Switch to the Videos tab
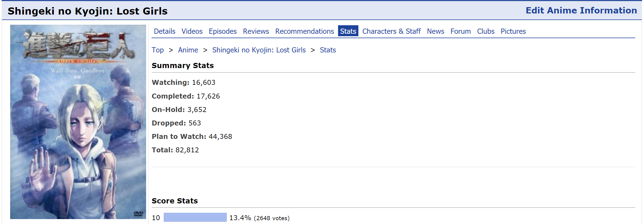 pyautogui.click(x=192, y=31)
